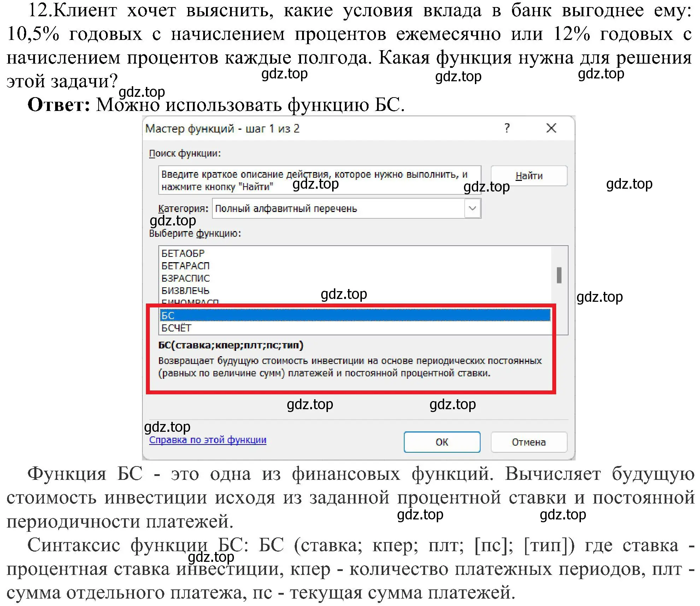This screenshot has width=700, height=606.
Task: Confirm with the ОК button
Action: (442, 442)
